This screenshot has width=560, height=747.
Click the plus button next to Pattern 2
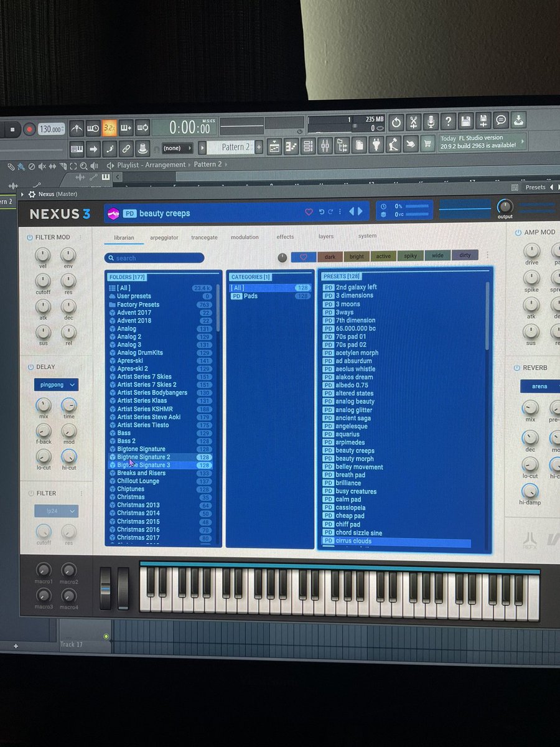(259, 148)
